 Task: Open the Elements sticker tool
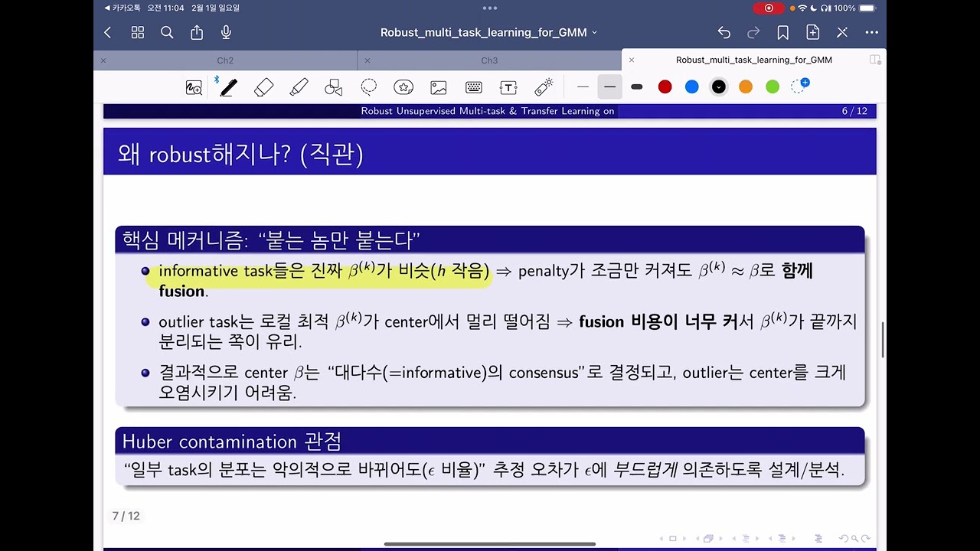point(403,87)
